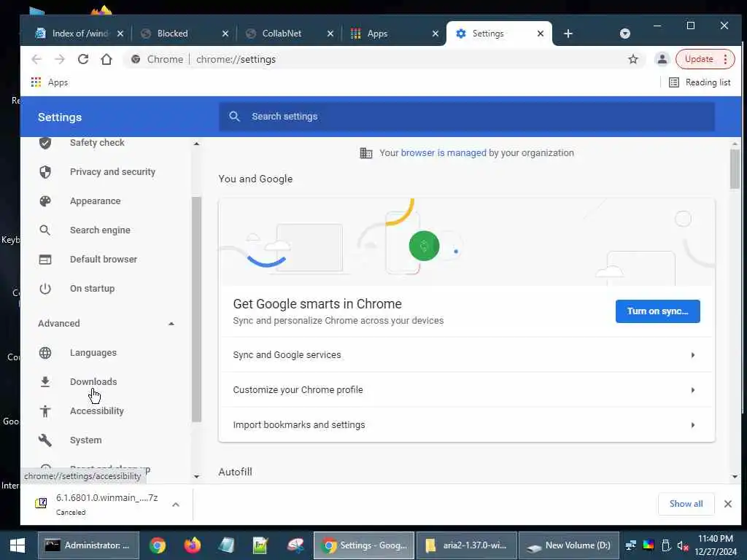Click the Privacy and security shield icon
747x560 pixels.
45,172
